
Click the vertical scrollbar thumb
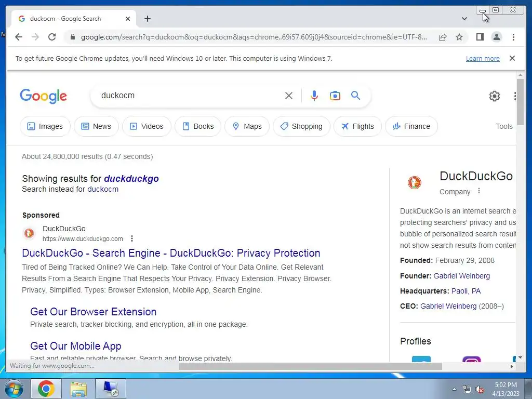pos(520,102)
